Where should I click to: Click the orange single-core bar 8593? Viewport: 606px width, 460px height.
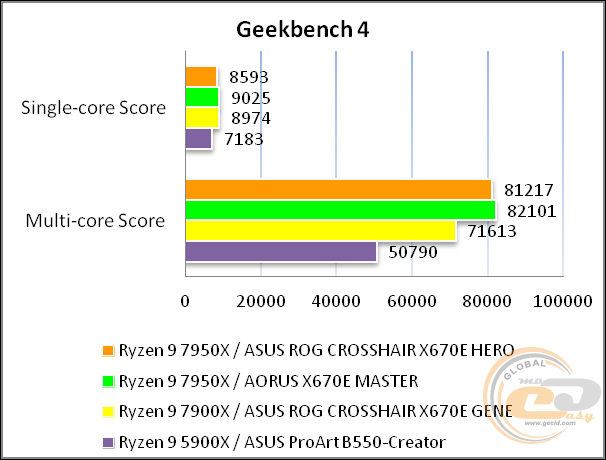coord(201,76)
